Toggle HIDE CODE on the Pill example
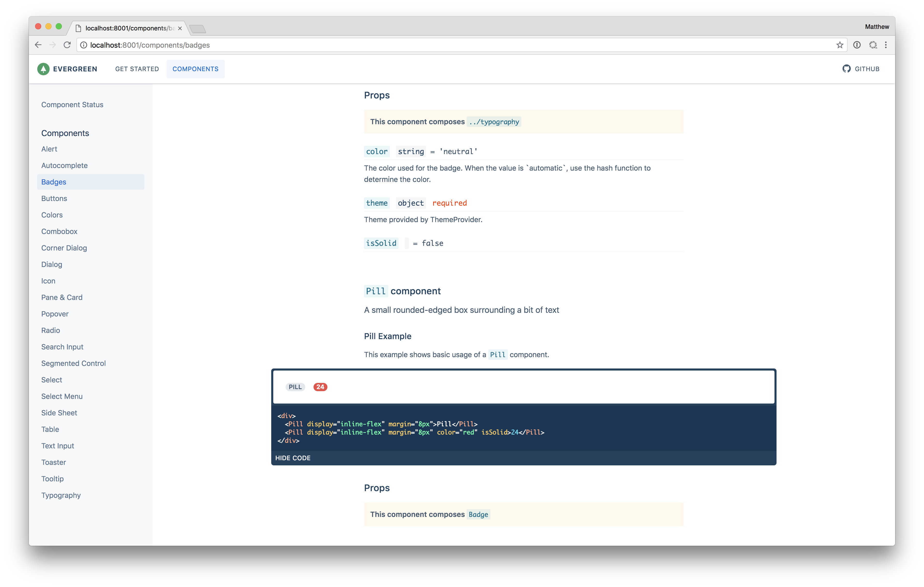Screen dimensions: 924x587 click(x=293, y=458)
